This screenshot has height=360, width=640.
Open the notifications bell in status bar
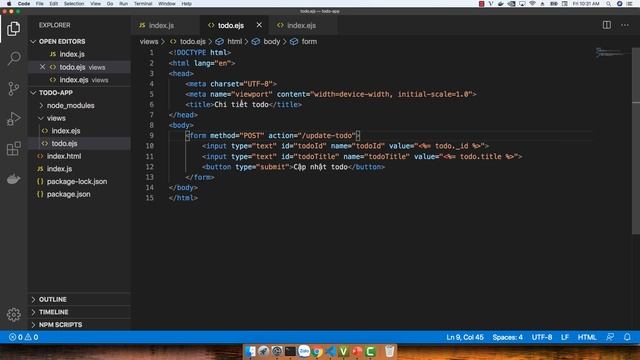tap(627, 337)
